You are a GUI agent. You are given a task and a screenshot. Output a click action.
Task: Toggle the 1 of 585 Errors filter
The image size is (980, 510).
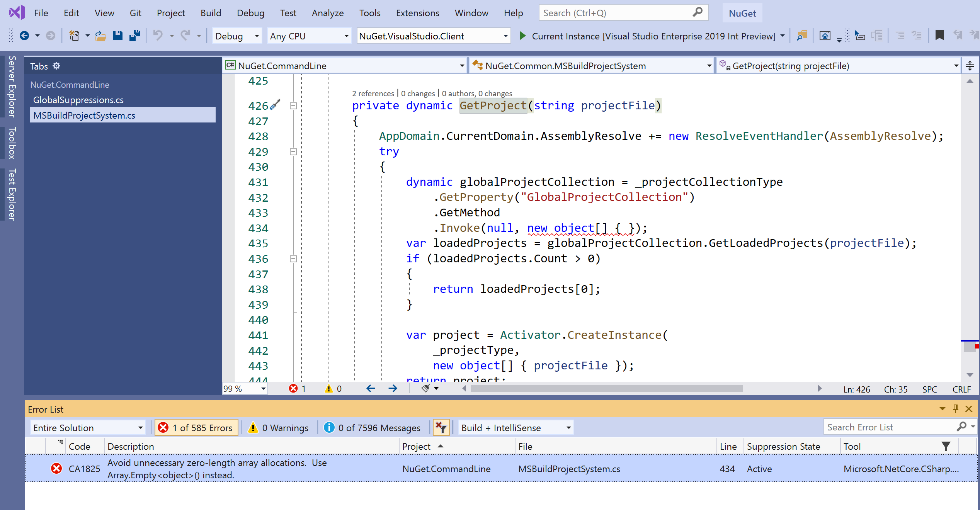196,427
